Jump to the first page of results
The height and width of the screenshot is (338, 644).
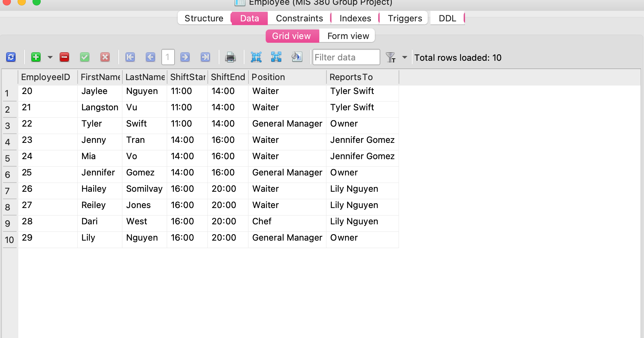[x=130, y=57]
